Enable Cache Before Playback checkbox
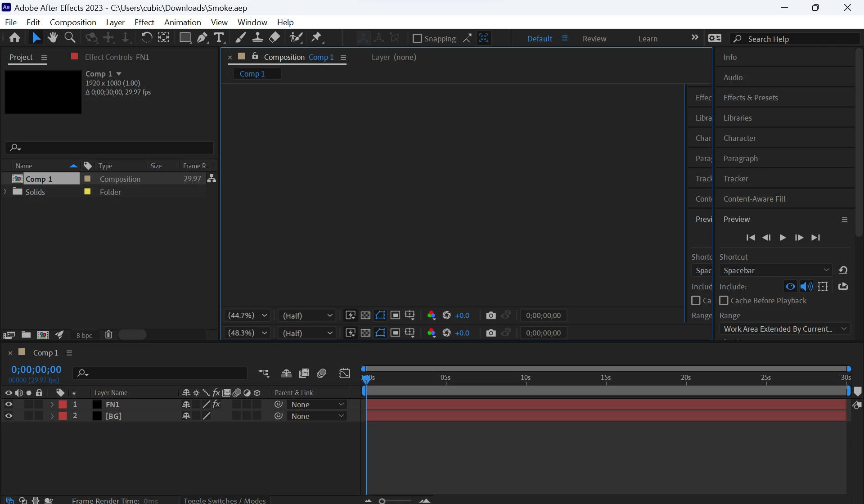Screen dimensions: 864x504 [724, 301]
